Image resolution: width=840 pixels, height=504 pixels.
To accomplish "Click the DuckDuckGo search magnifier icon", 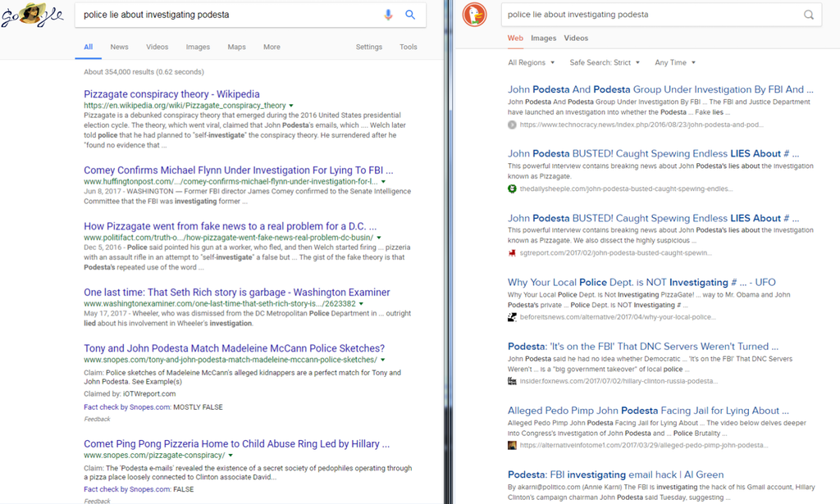I will pyautogui.click(x=808, y=15).
